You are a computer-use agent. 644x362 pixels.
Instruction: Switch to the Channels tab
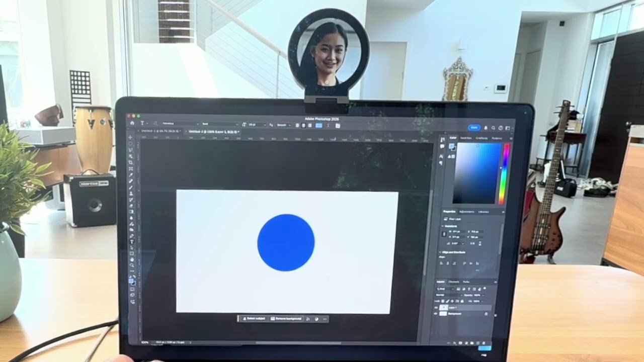tap(453, 282)
